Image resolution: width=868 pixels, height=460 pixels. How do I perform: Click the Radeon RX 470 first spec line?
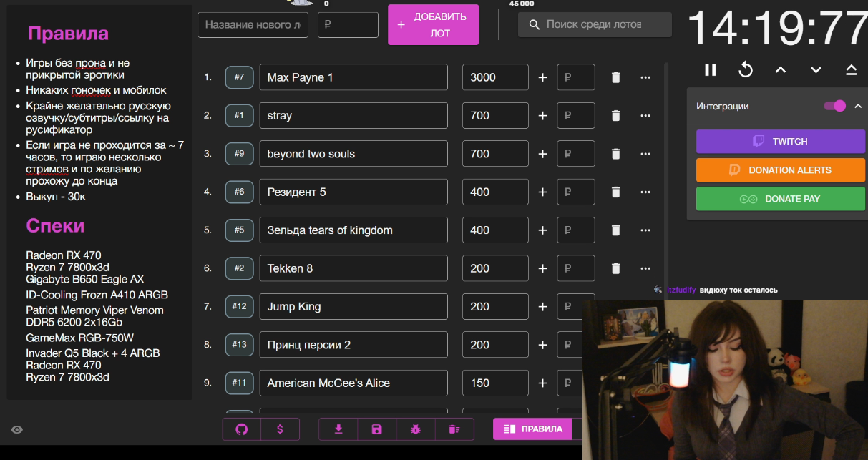64,255
